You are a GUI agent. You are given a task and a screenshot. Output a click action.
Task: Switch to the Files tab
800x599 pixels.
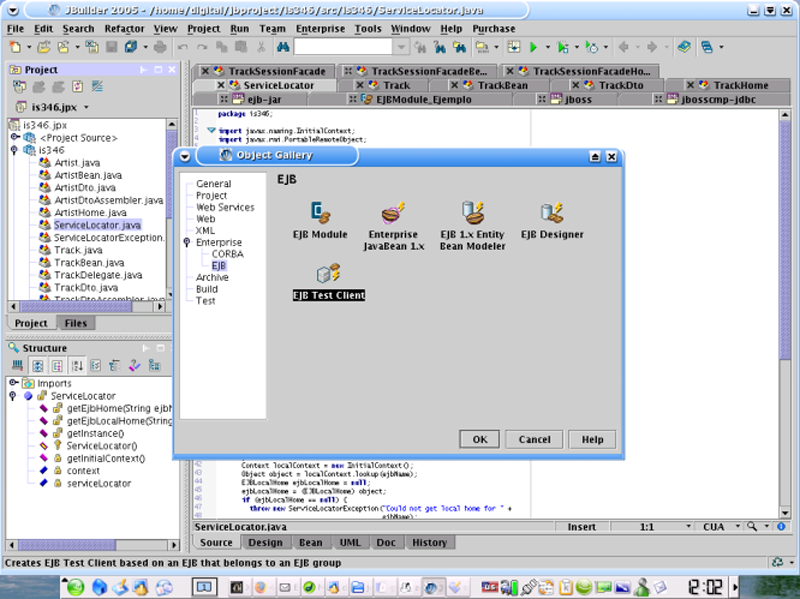(x=75, y=323)
